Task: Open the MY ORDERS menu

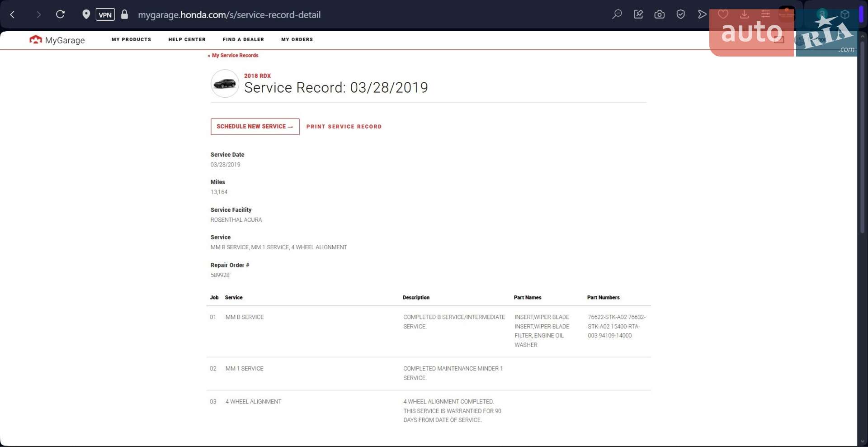Action: click(297, 39)
